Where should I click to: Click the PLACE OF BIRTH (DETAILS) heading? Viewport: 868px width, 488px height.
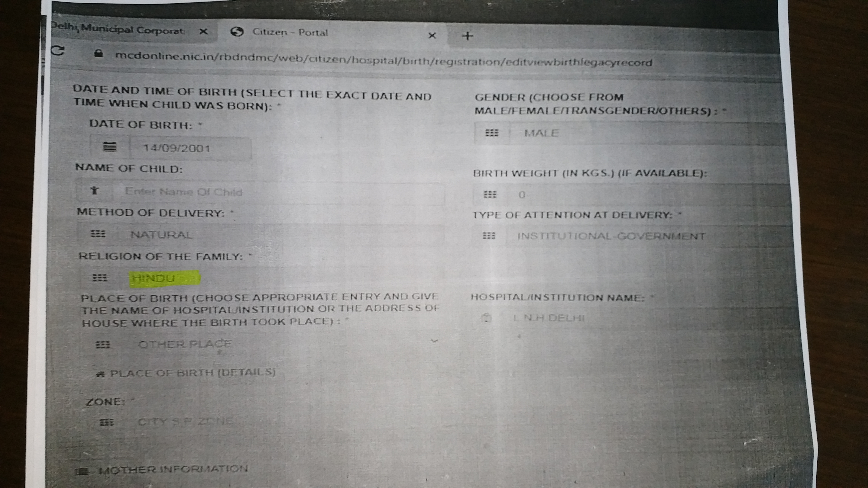tap(193, 373)
